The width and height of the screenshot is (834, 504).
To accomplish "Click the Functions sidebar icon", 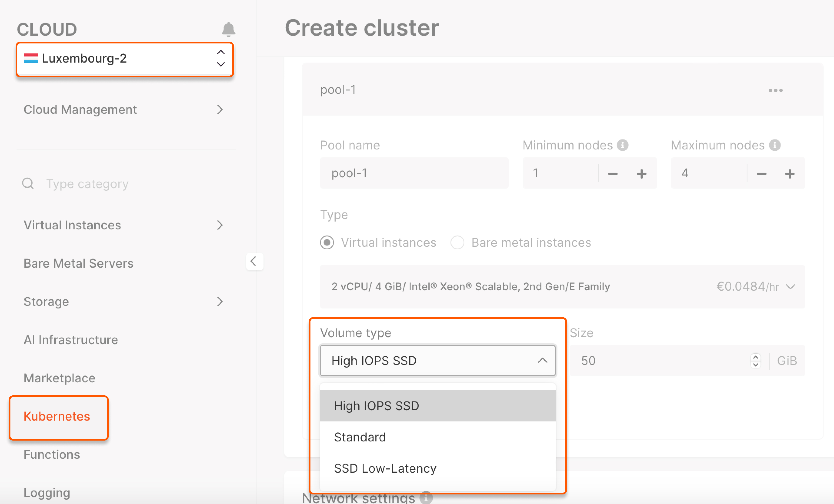I will 52,454.
